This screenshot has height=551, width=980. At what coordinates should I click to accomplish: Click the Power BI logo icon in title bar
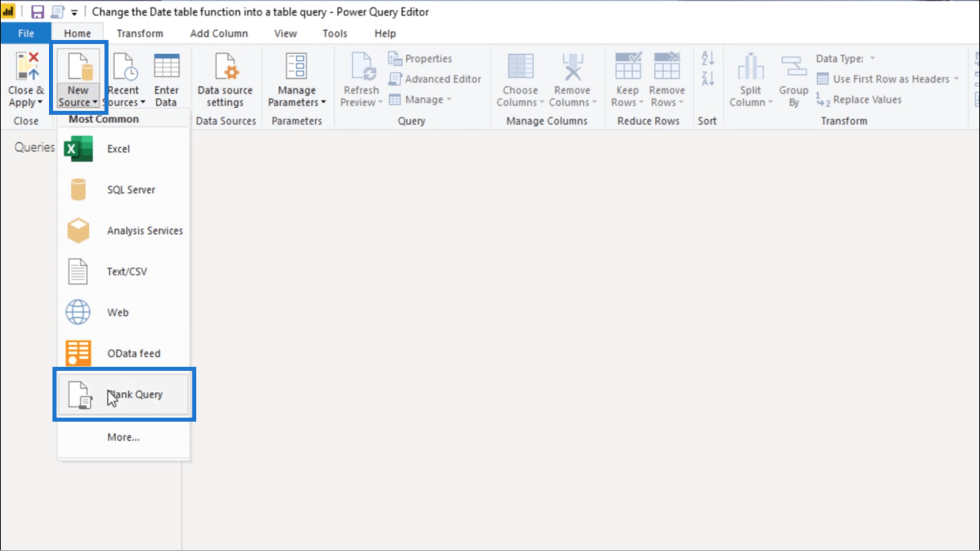pos(8,12)
